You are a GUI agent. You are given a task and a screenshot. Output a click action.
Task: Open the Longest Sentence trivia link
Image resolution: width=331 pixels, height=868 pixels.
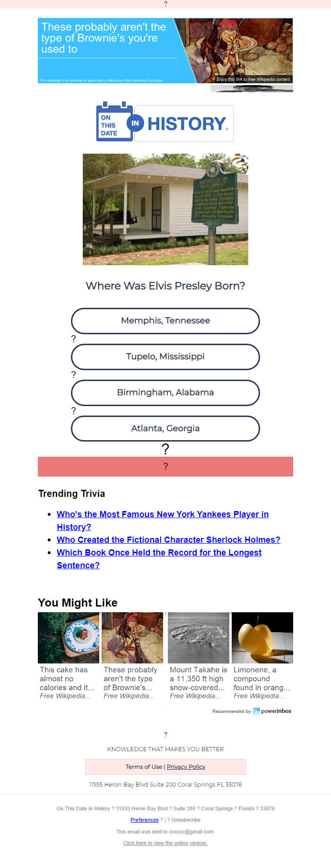(159, 559)
